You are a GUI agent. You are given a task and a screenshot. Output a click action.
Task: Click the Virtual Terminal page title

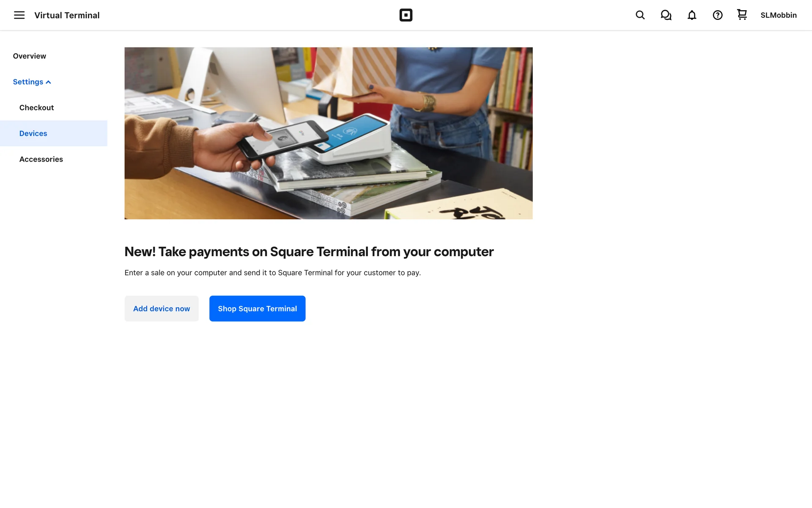pyautogui.click(x=67, y=15)
